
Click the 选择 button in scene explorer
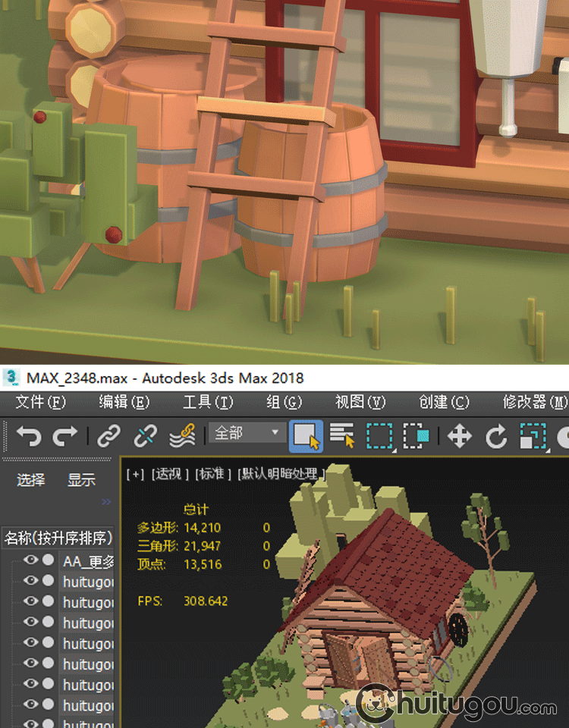[31, 480]
